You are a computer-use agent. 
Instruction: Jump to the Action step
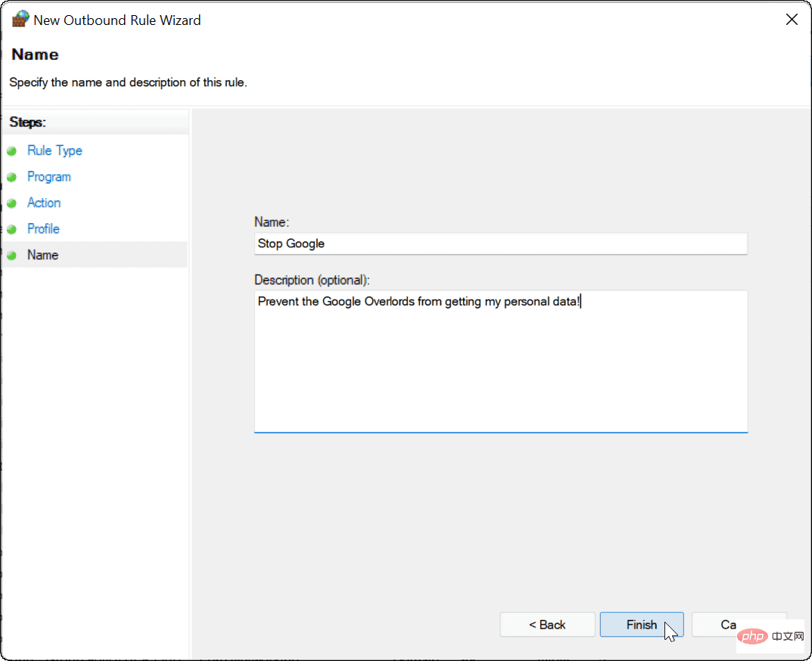click(x=44, y=203)
